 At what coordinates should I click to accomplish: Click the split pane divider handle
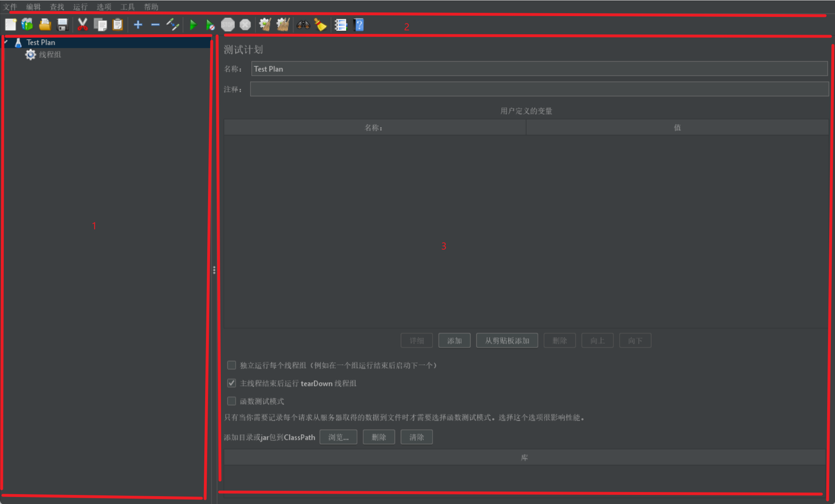tap(214, 270)
